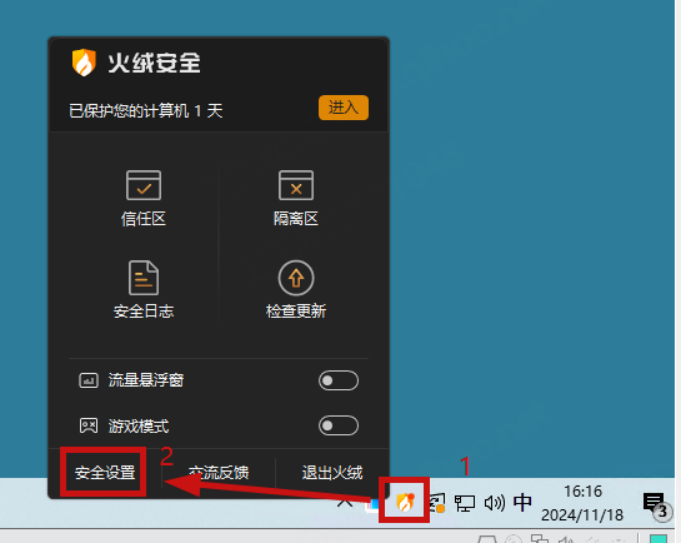Click the 已保护您的计算机 1 天 text
Viewport: 682px width, 543px height.
pos(146,111)
